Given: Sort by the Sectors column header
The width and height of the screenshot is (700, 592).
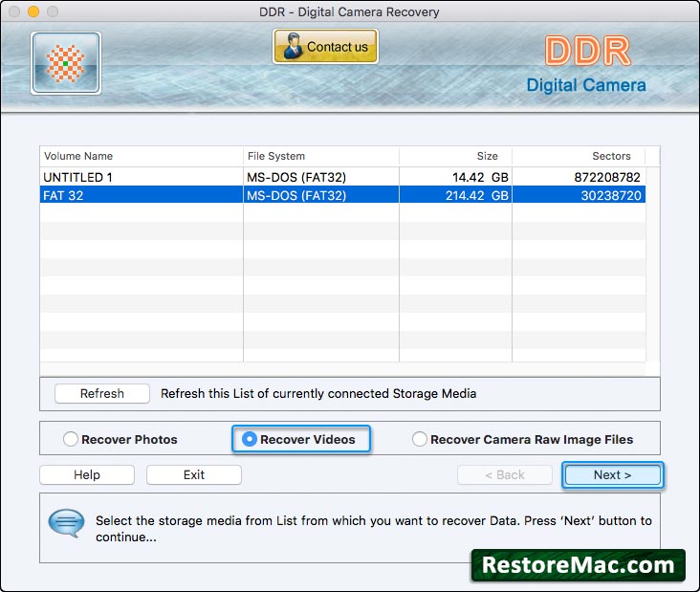Looking at the screenshot, I should click(x=579, y=156).
